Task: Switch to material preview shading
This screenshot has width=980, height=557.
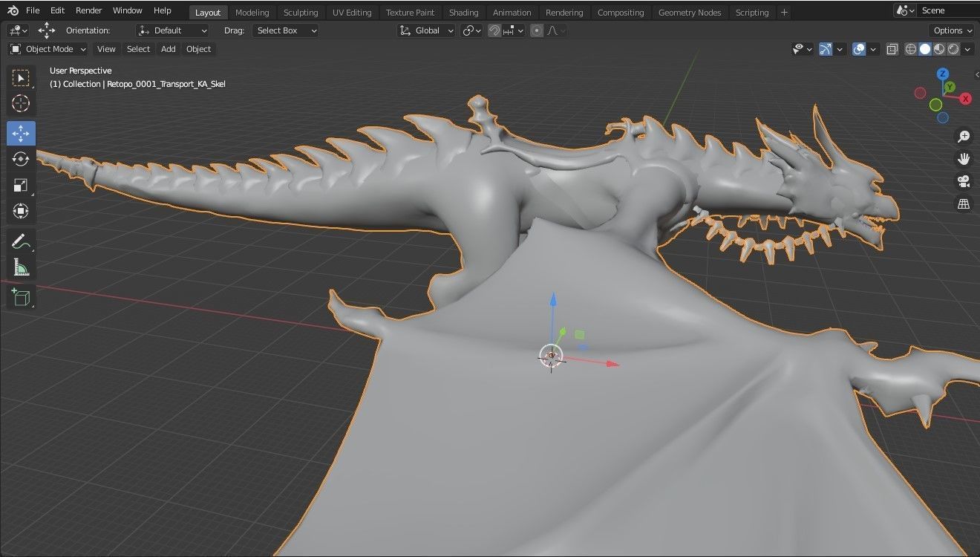Action: pyautogui.click(x=939, y=49)
